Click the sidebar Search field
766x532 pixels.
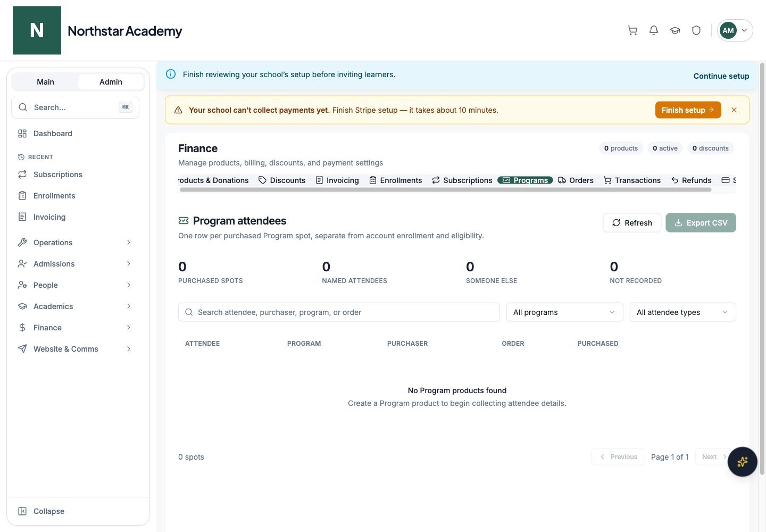75,107
